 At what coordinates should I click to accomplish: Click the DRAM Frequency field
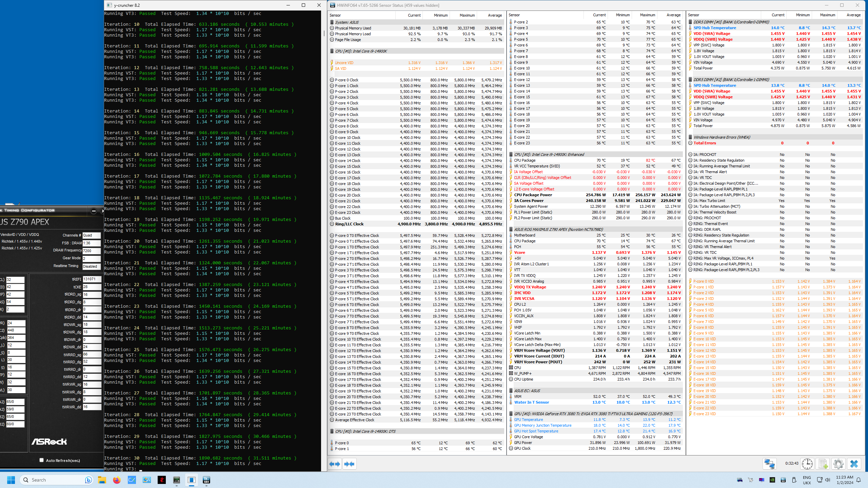point(92,251)
